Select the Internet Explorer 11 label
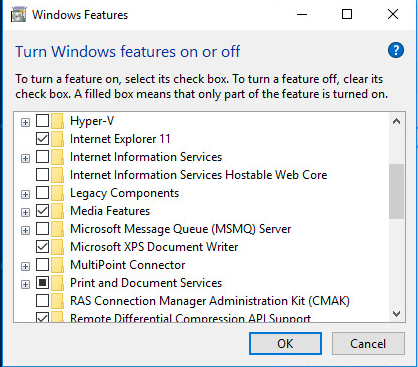This screenshot has width=418, height=367. point(120,139)
